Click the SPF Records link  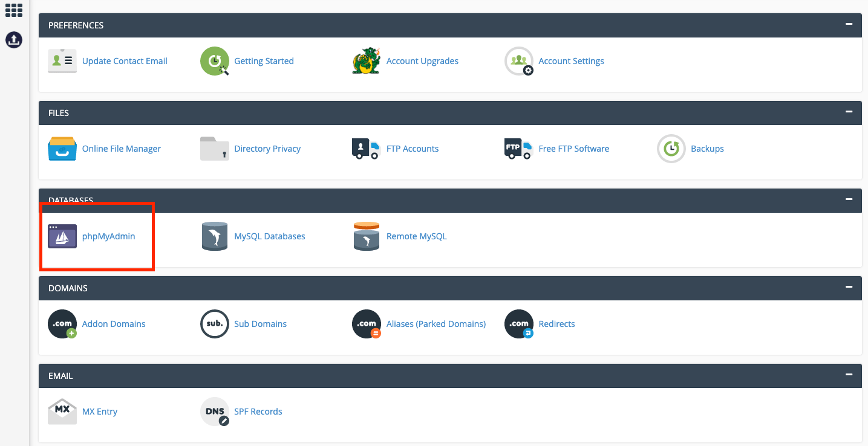[258, 412]
